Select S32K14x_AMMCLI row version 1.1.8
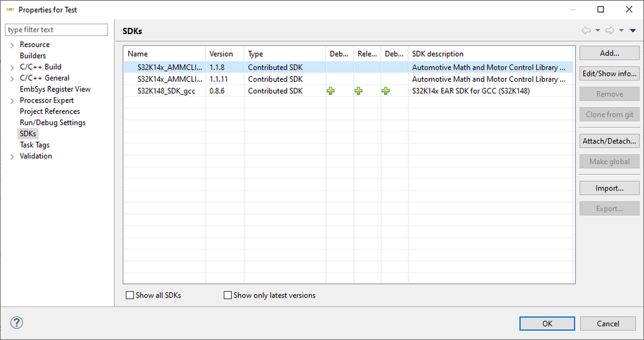644x340 pixels. [x=348, y=67]
